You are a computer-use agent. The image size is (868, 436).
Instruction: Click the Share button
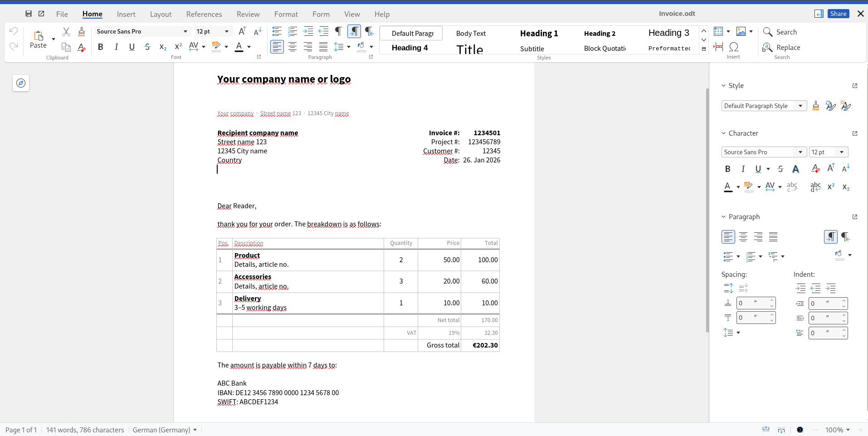click(838, 14)
